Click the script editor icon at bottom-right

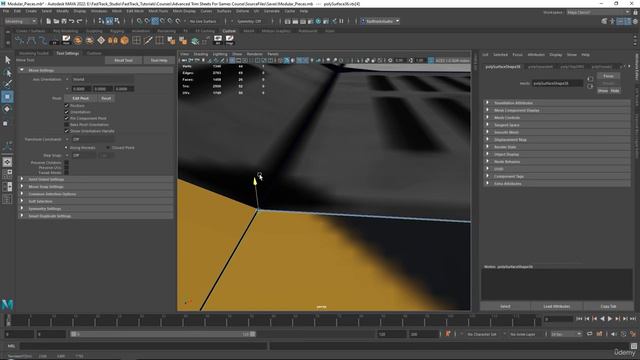click(x=633, y=346)
